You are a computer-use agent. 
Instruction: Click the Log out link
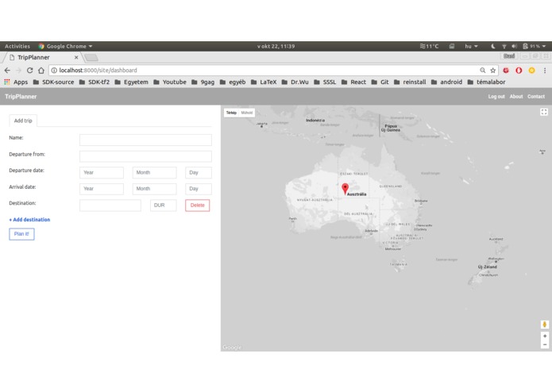[x=496, y=96]
